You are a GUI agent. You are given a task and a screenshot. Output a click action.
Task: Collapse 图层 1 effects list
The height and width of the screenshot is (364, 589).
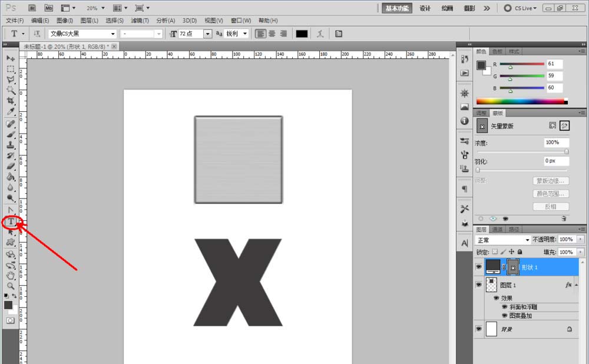click(x=576, y=285)
